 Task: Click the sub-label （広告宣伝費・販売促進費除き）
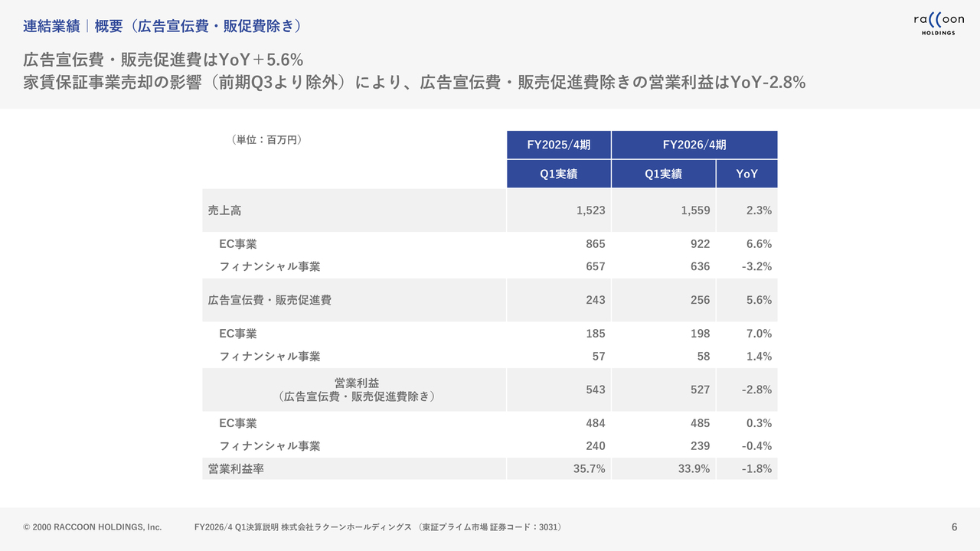357,396
